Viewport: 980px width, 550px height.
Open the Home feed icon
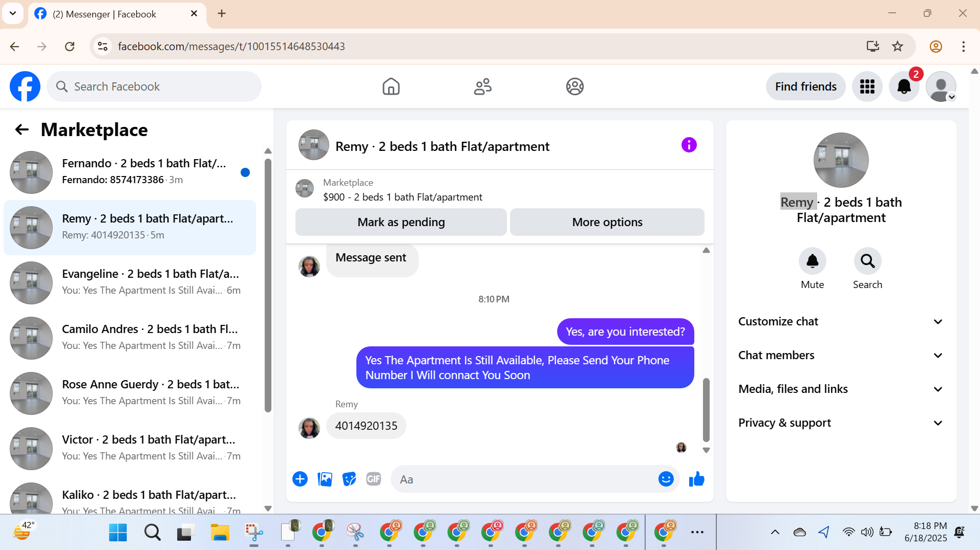click(x=391, y=86)
